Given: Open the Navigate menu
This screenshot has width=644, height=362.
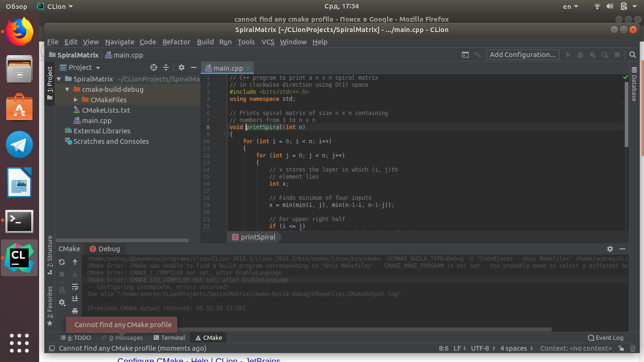Looking at the screenshot, I should 120,42.
